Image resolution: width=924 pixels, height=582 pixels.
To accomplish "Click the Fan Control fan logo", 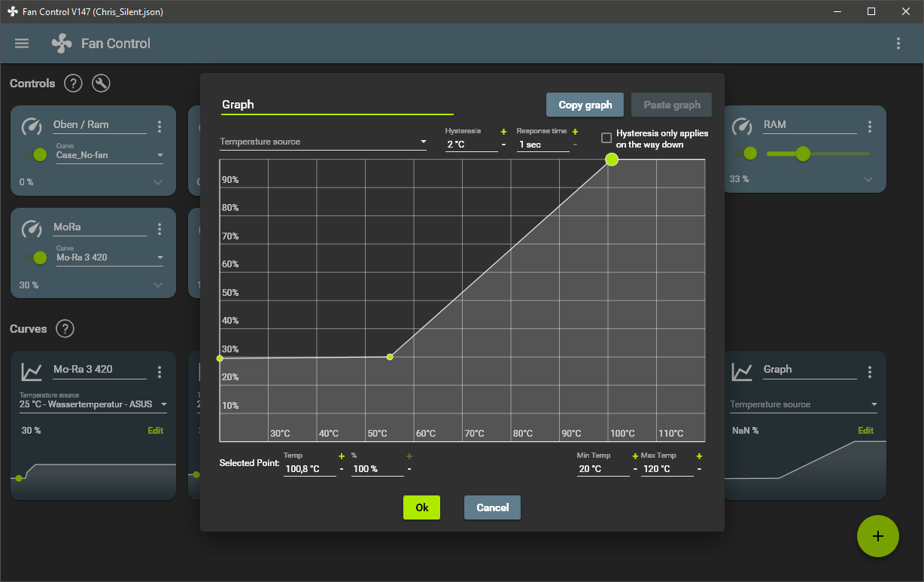I will tap(62, 44).
